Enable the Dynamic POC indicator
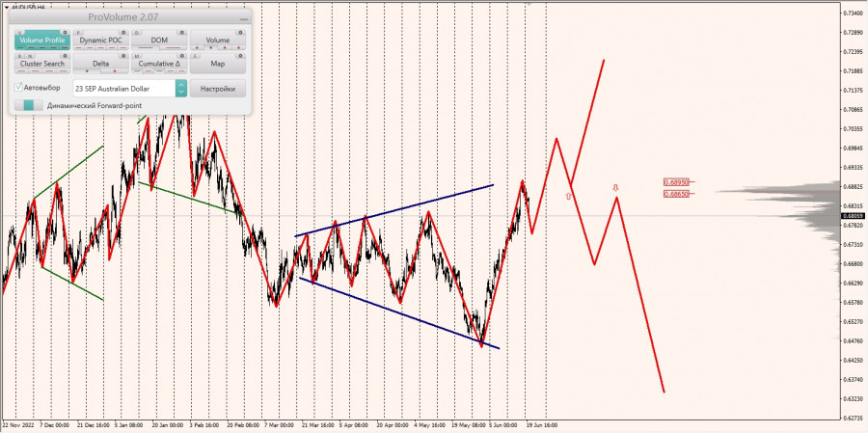This screenshot has width=868, height=433. (x=100, y=40)
